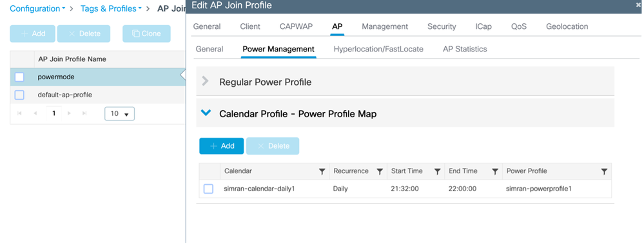
Task: Open the items-per-page dropdown showing 10
Action: click(119, 113)
